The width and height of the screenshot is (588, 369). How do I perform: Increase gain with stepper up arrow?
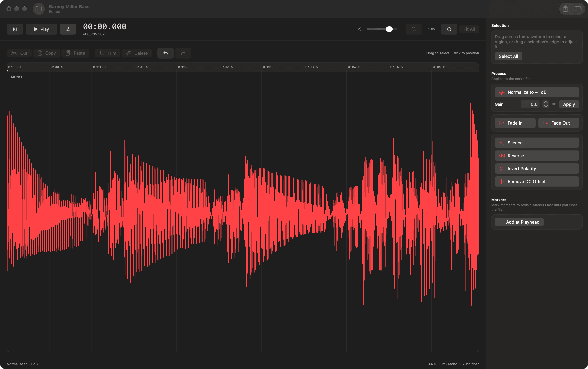click(546, 102)
